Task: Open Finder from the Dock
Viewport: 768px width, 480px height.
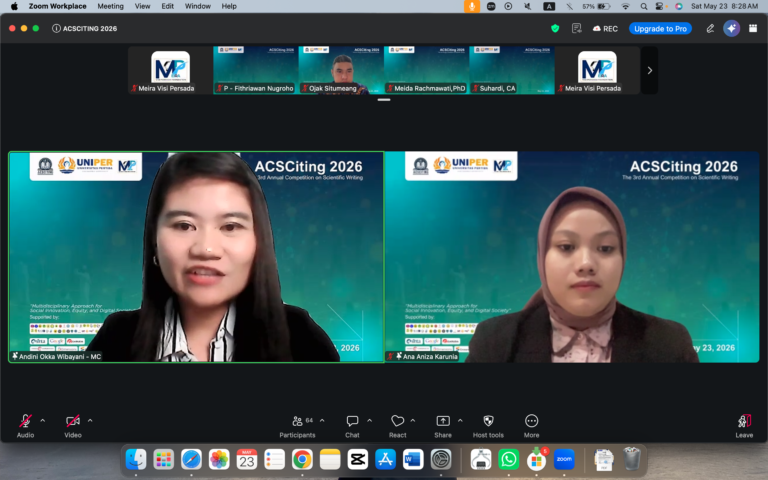Action: [x=136, y=459]
